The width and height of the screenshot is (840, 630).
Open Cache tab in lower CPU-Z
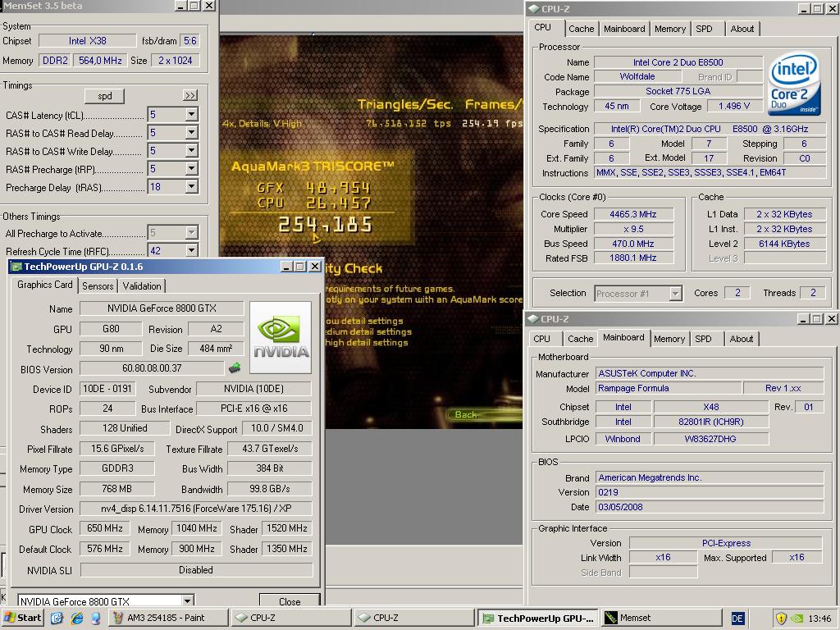click(580, 339)
